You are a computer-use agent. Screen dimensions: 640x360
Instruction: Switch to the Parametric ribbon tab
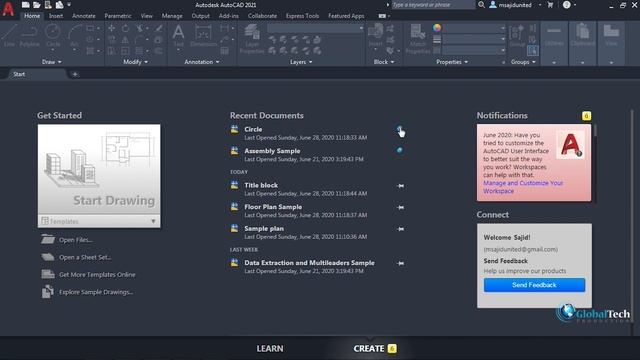coord(118,16)
